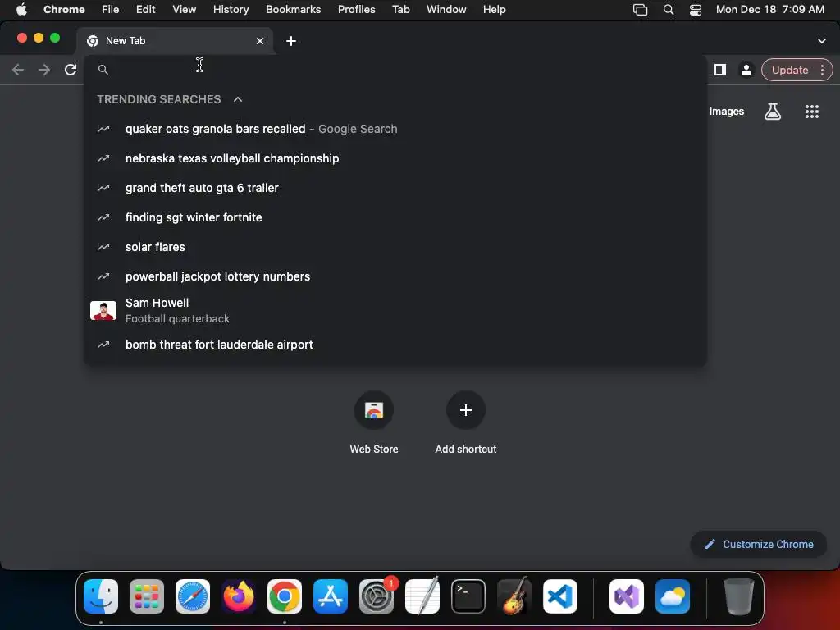
Task: Launch Terminal from the dock
Action: click(468, 596)
